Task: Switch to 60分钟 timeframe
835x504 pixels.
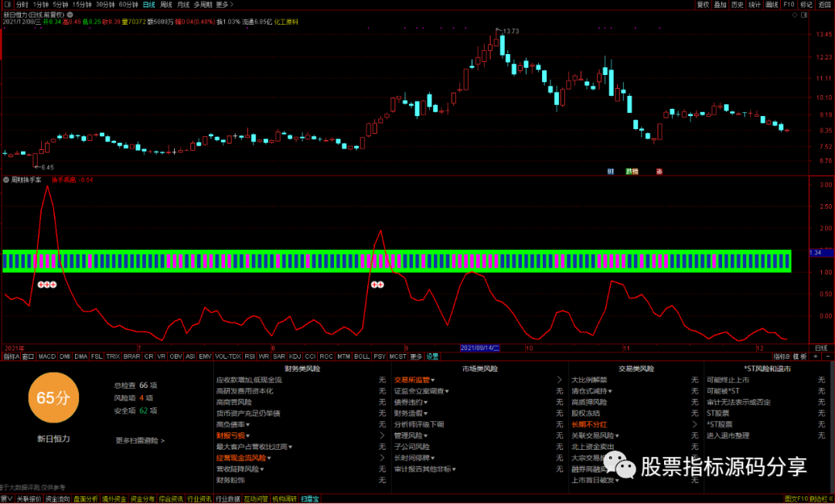Action: pyautogui.click(x=128, y=5)
